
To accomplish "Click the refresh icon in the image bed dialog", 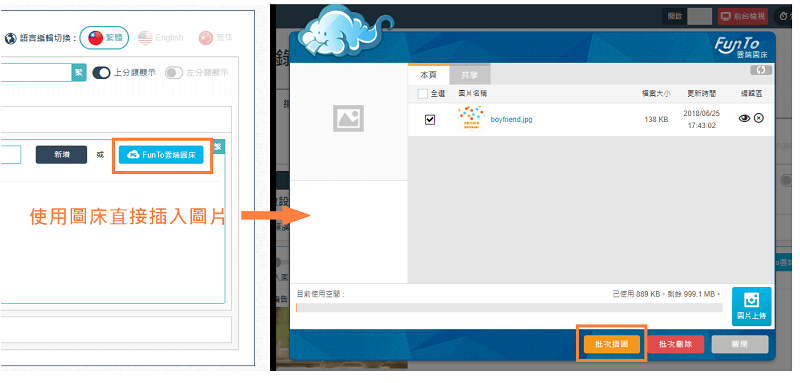I will coord(761,70).
